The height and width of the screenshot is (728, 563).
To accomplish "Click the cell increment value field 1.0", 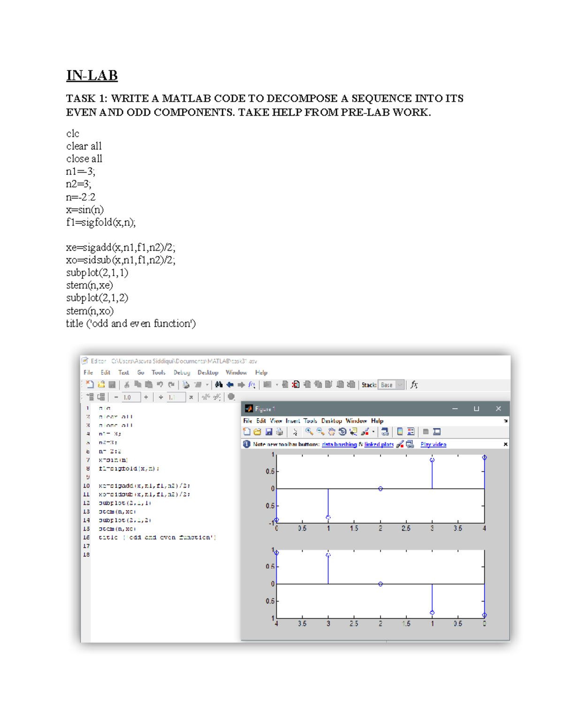I will click(x=129, y=397).
